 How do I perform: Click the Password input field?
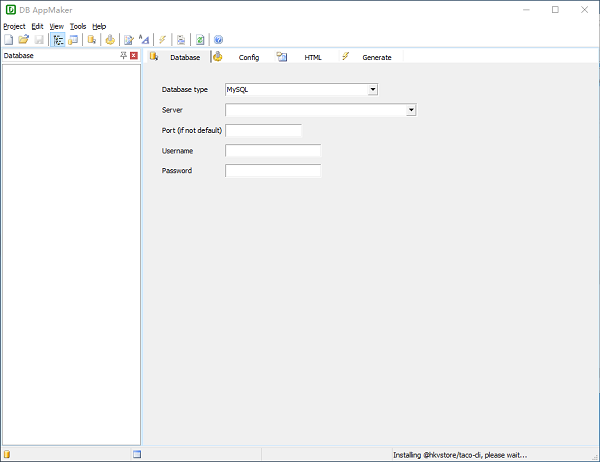tap(273, 171)
